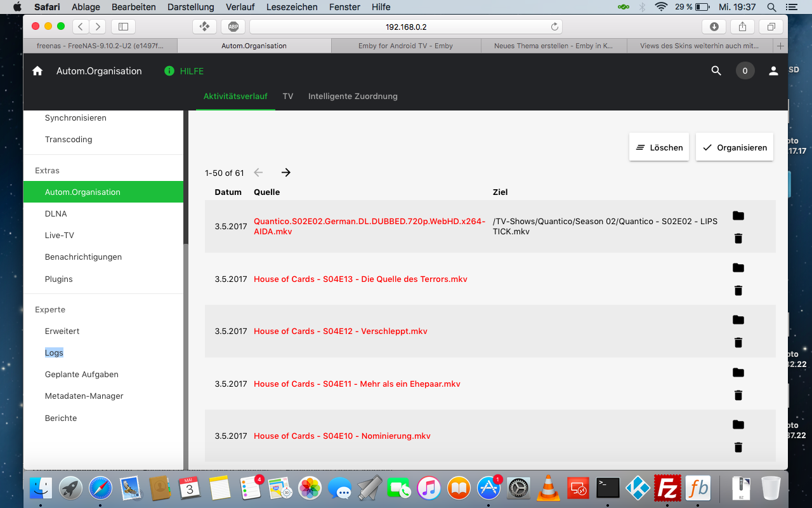Screen dimensions: 812x508
Task: Show all tabs overview button
Action: [771, 27]
